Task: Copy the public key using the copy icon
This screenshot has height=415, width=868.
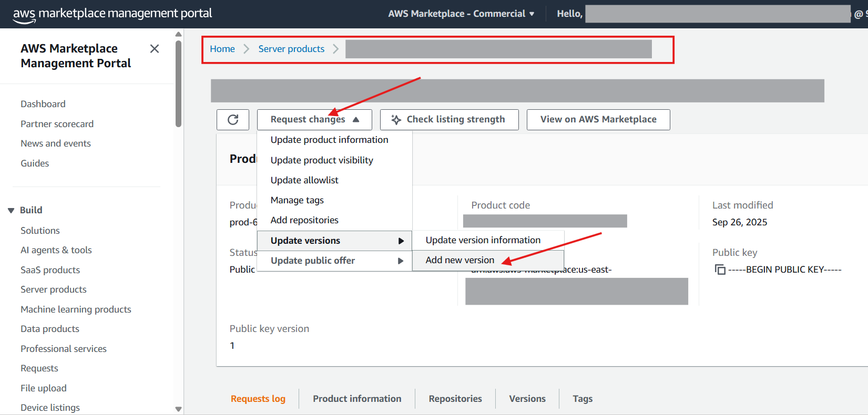Action: 720,269
